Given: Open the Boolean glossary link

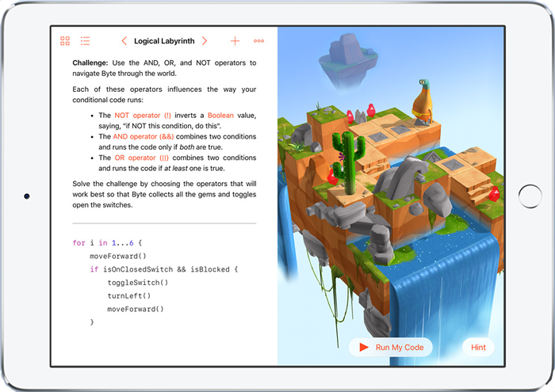Looking at the screenshot, I should (220, 116).
